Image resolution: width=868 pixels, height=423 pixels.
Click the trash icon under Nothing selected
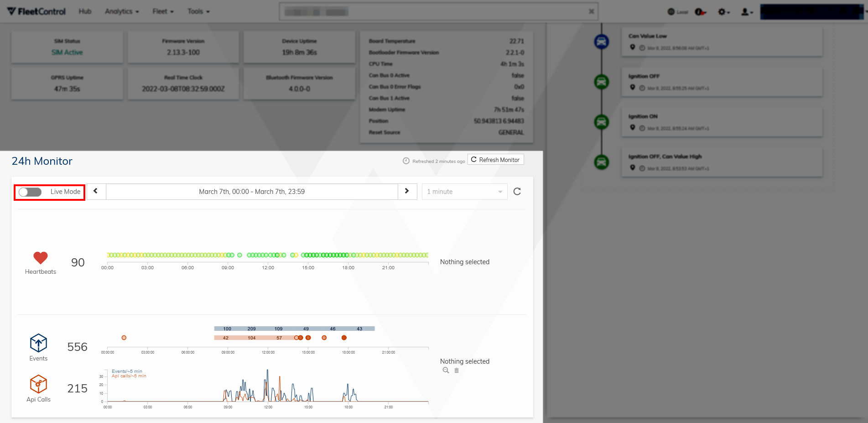click(457, 371)
